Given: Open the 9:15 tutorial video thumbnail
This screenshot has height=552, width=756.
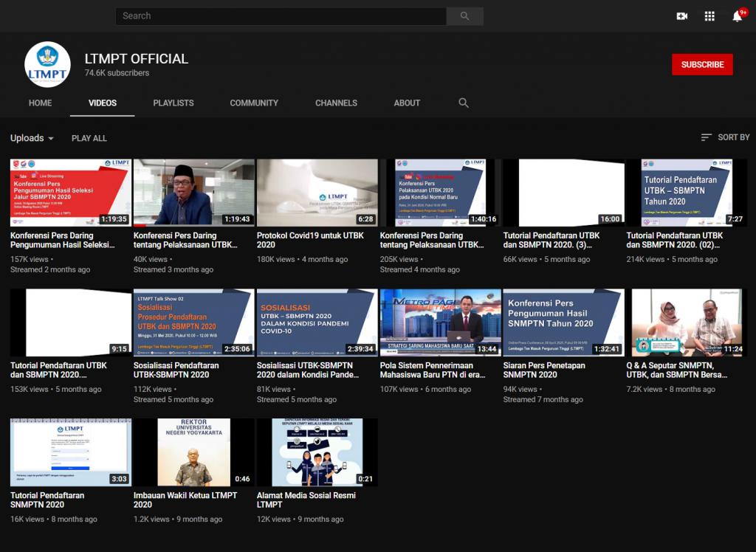Looking at the screenshot, I should 70,322.
